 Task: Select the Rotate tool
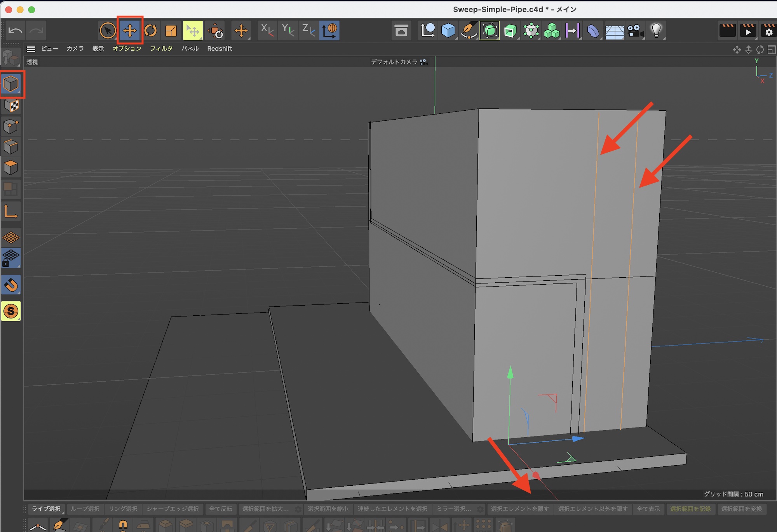click(151, 30)
